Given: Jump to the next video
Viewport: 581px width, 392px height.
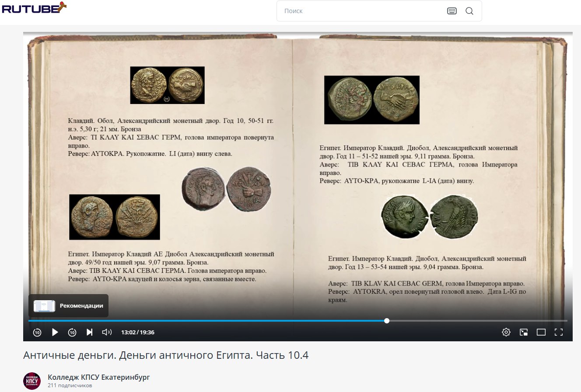Looking at the screenshot, I should click(x=89, y=332).
